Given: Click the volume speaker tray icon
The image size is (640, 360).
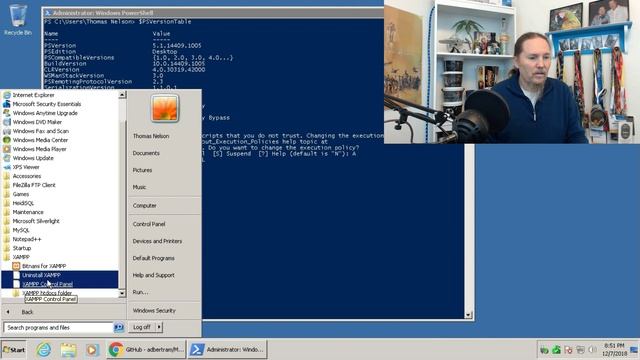Looking at the screenshot, I should [592, 350].
